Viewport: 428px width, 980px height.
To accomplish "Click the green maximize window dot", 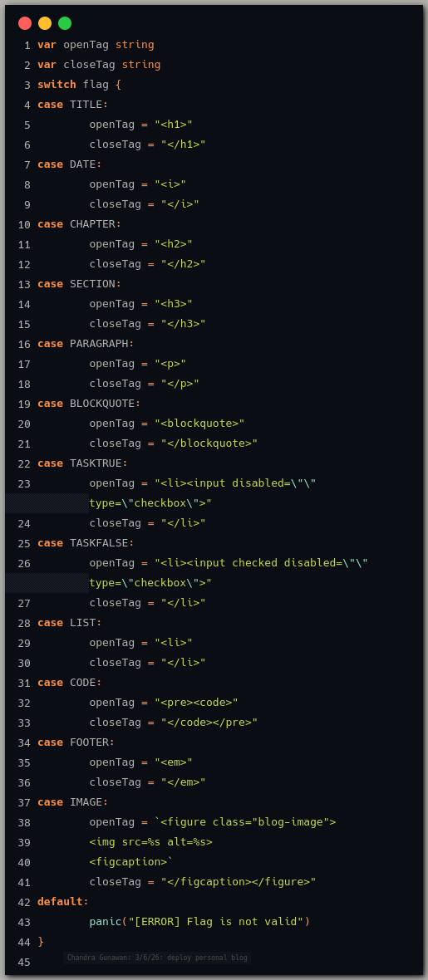I will [x=65, y=24].
